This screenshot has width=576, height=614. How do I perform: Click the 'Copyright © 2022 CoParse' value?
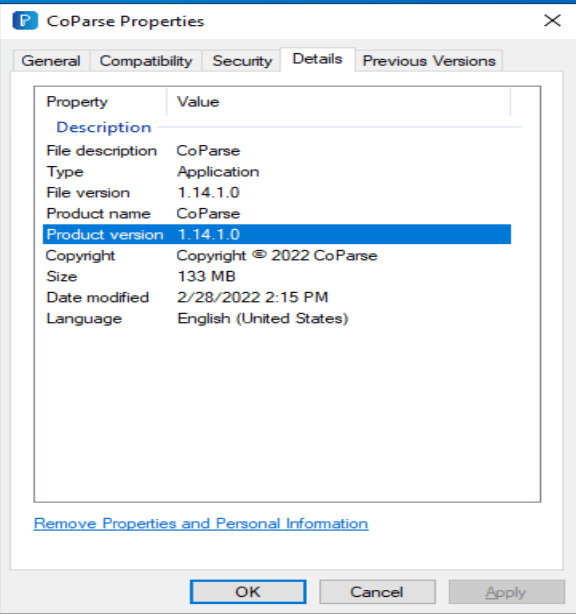277,256
